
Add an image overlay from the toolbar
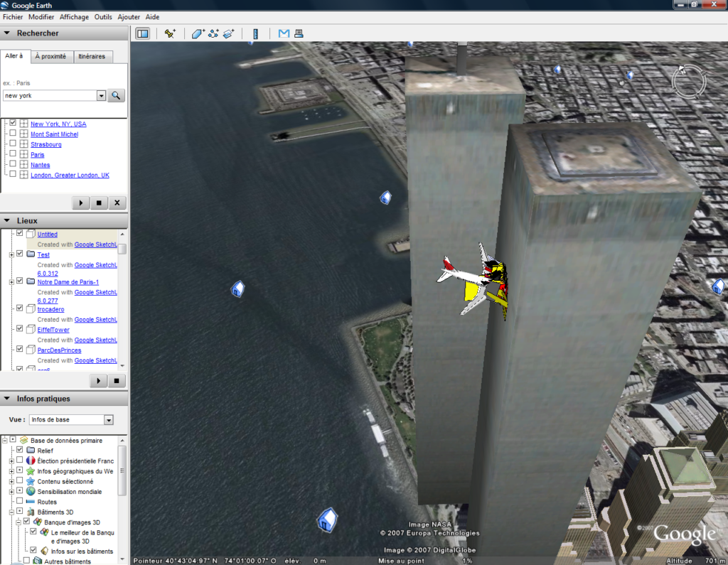click(x=229, y=33)
